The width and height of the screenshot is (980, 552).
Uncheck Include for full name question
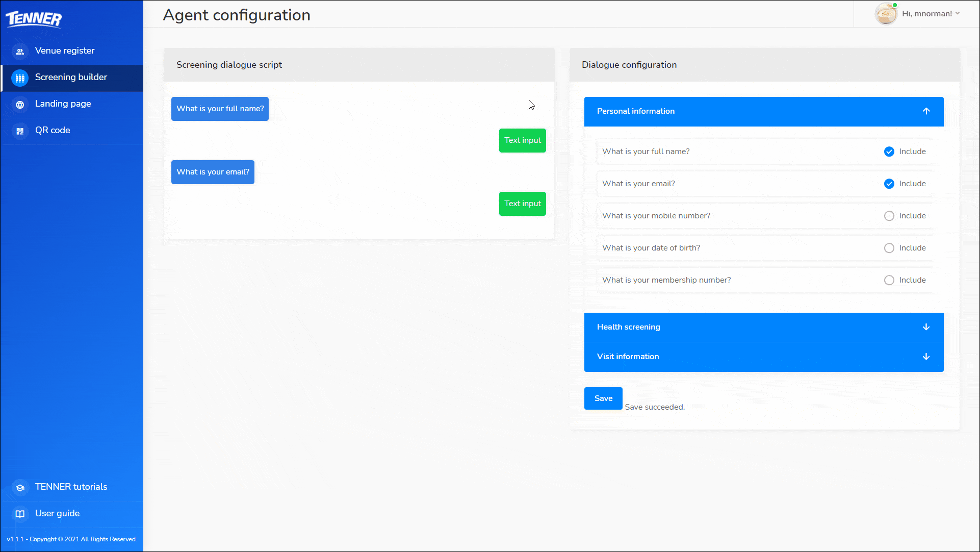(889, 152)
